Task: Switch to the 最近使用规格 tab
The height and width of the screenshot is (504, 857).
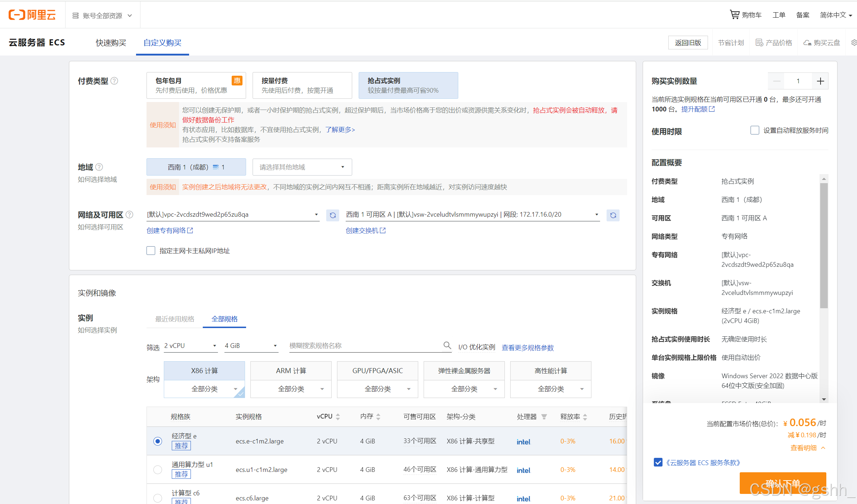Action: [x=175, y=319]
